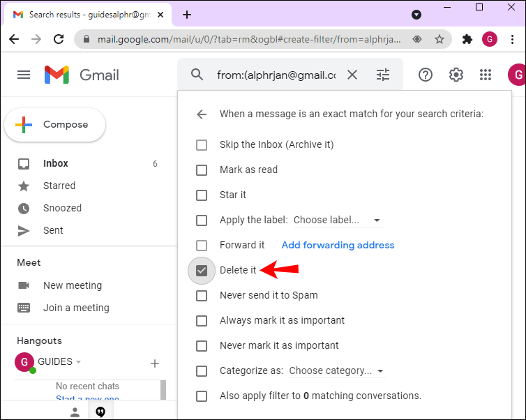
Task: Click the install/cast icon in address bar
Action: click(x=417, y=39)
